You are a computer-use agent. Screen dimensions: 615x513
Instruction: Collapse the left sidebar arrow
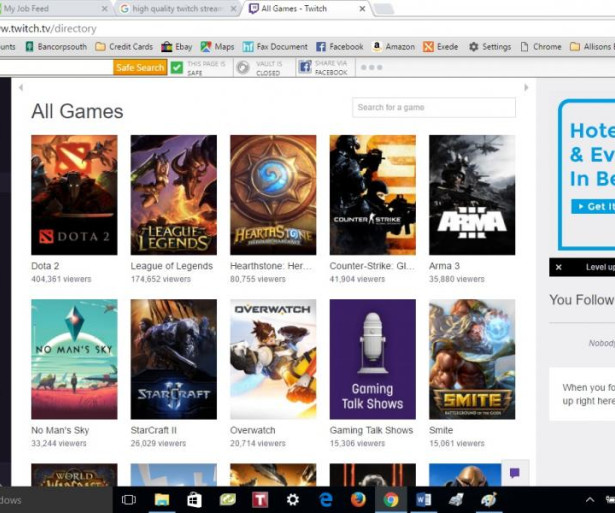(x=21, y=87)
